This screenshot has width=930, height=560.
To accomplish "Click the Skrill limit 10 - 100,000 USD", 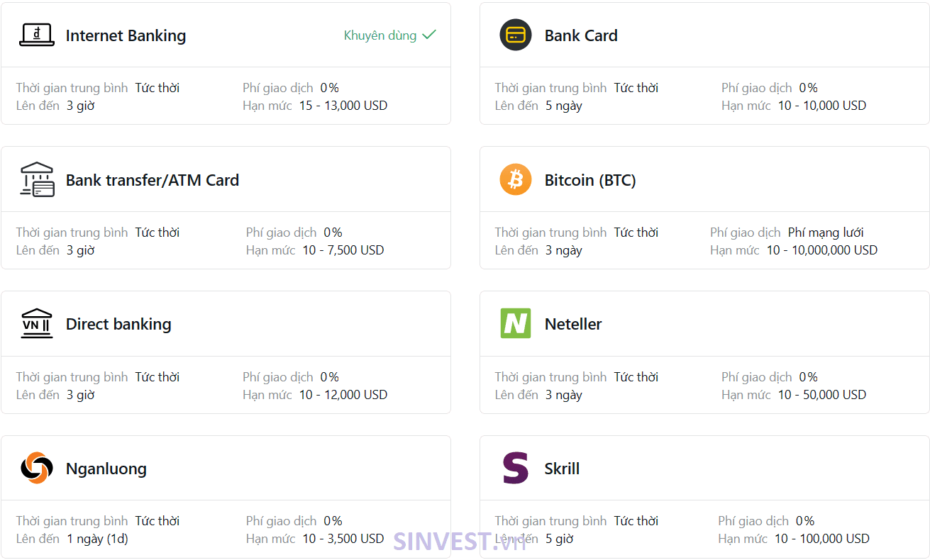I will pyautogui.click(x=822, y=539).
